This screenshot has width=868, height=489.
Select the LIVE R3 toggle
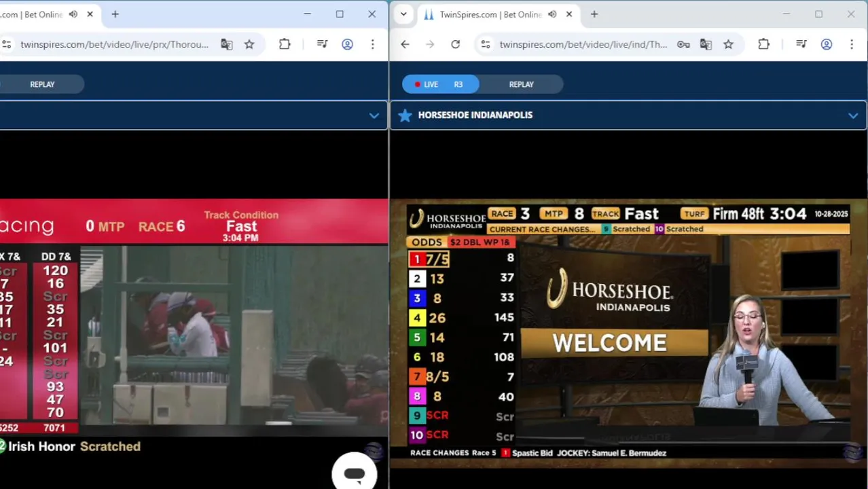click(440, 84)
